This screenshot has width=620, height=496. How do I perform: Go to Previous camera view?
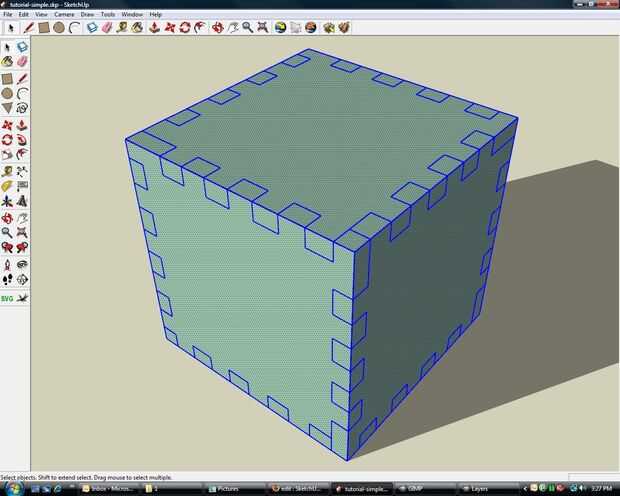(x=7, y=248)
